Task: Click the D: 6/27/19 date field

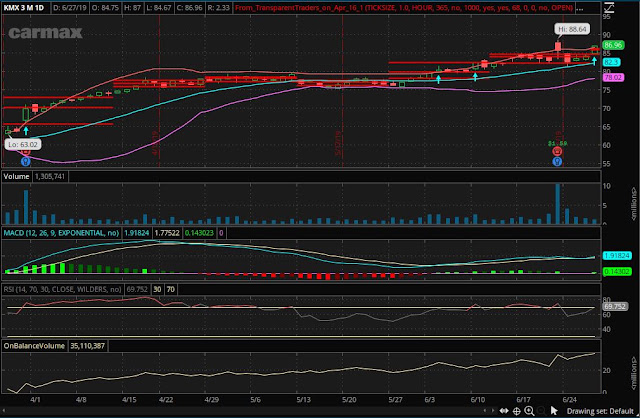Action: (x=70, y=8)
